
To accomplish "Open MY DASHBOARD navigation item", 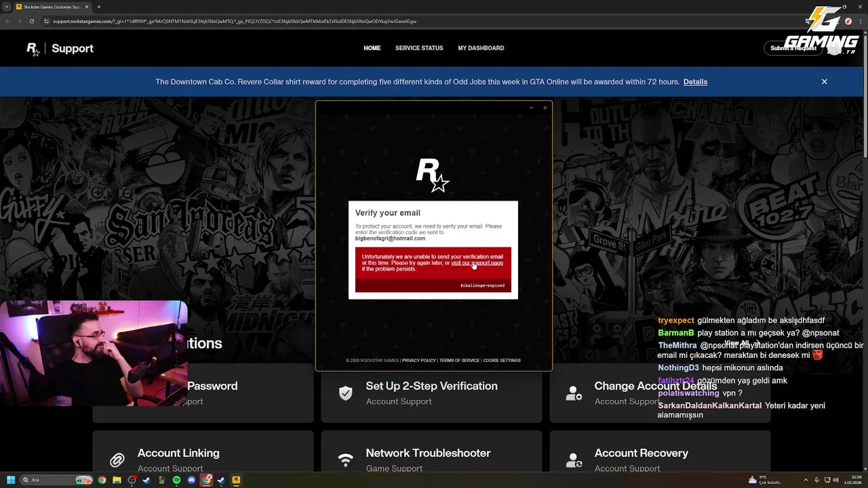I will click(481, 48).
